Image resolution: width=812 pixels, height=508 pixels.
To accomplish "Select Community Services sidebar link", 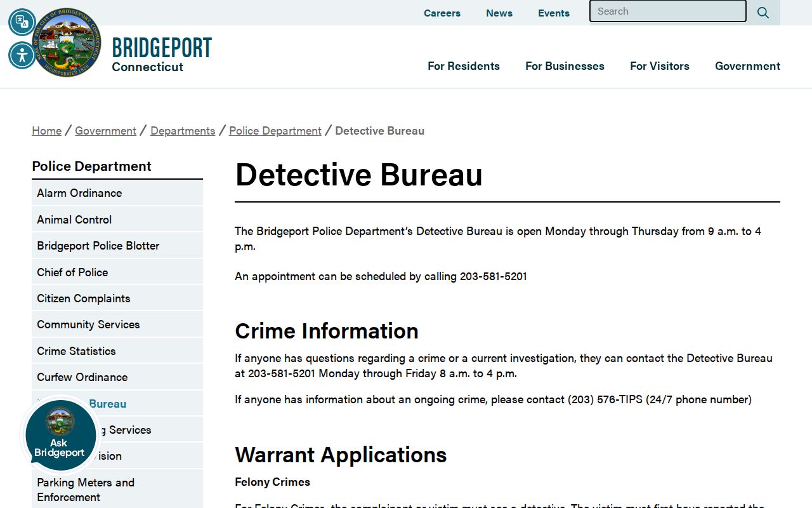I will click(117, 324).
